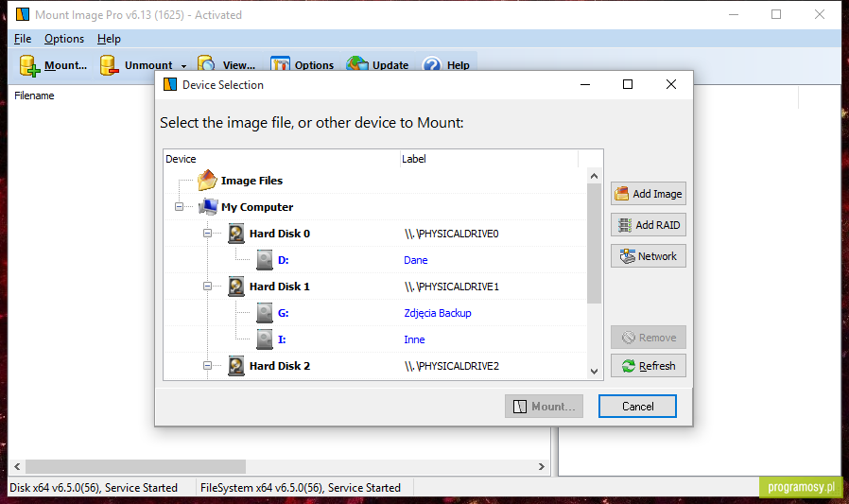Select the Image Files folder icon
The image size is (849, 504).
pos(207,181)
